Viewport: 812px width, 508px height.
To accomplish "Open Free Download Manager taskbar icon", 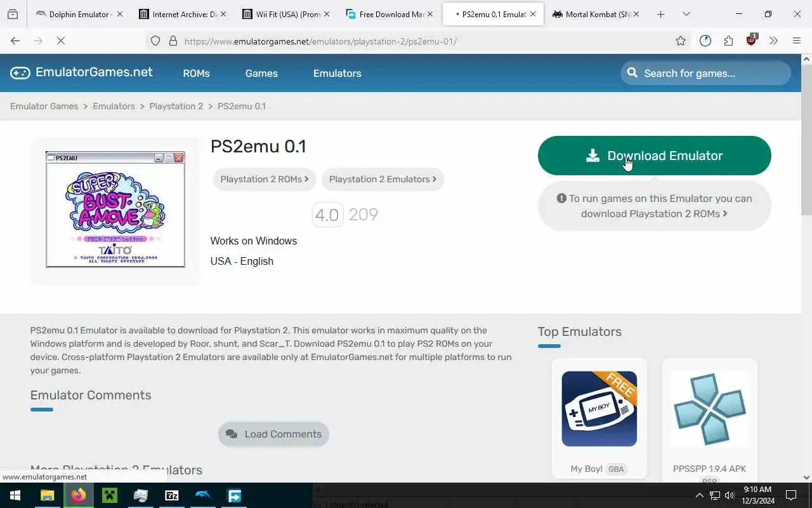I will [234, 495].
